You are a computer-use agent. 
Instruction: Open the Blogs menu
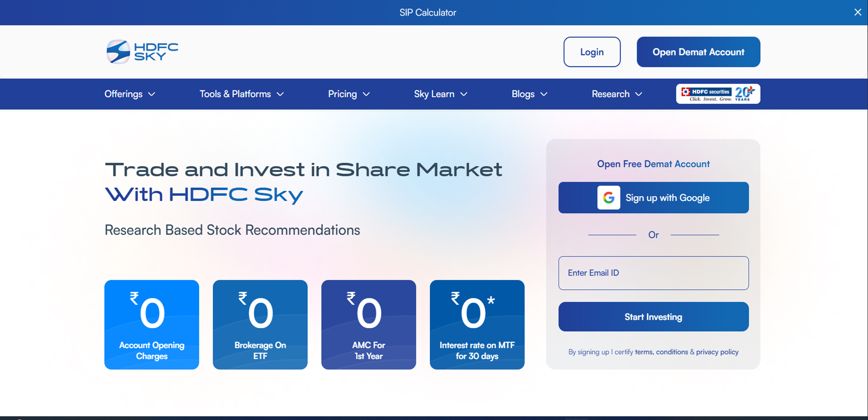tap(529, 94)
